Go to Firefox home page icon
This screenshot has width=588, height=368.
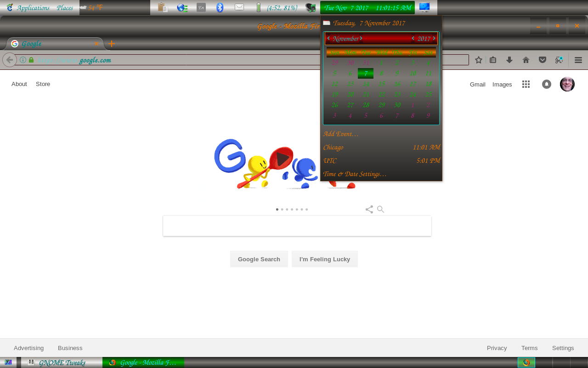[x=526, y=60]
